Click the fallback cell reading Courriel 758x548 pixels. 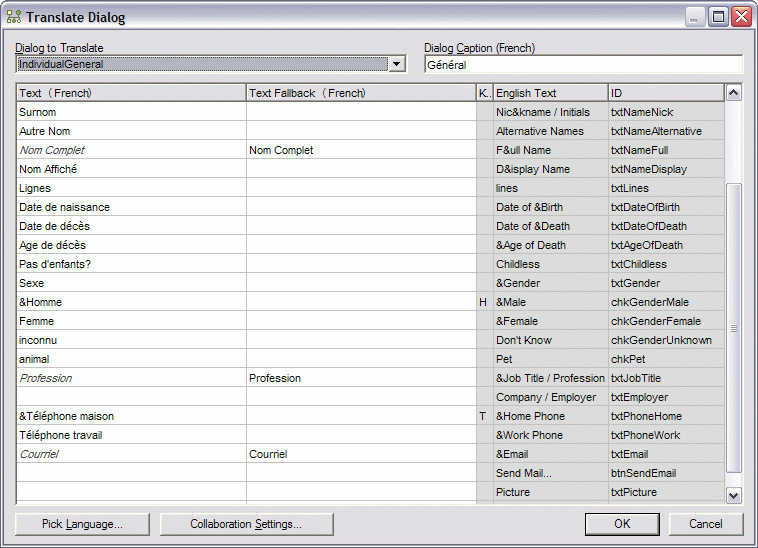click(361, 454)
